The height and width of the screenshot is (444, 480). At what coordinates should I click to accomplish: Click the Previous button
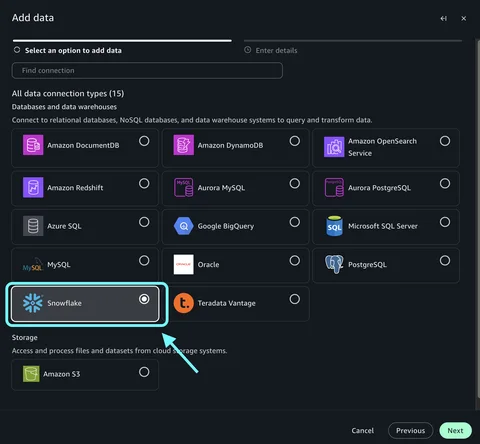pyautogui.click(x=410, y=431)
